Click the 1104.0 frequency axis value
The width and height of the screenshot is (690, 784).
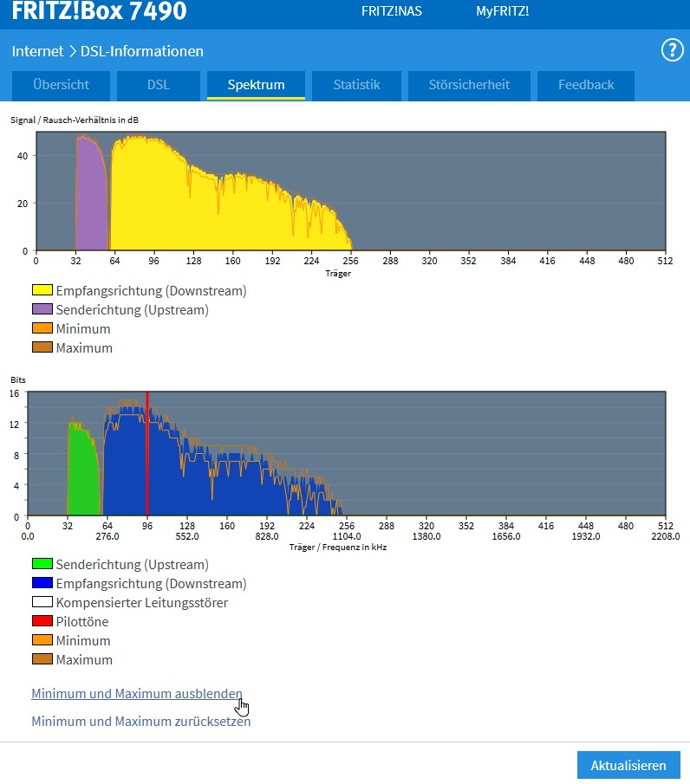tap(347, 536)
